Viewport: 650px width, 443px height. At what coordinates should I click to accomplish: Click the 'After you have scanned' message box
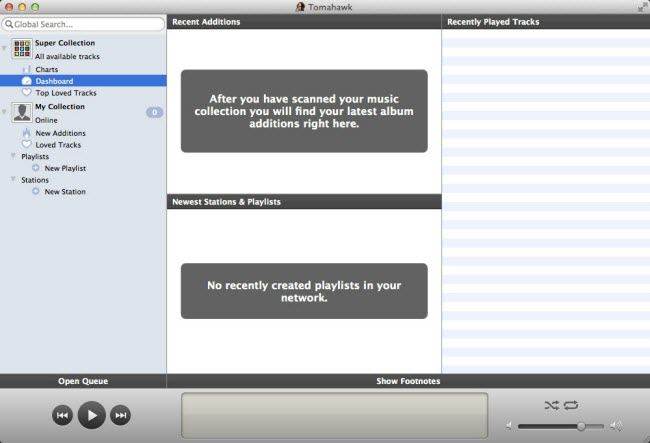[304, 111]
